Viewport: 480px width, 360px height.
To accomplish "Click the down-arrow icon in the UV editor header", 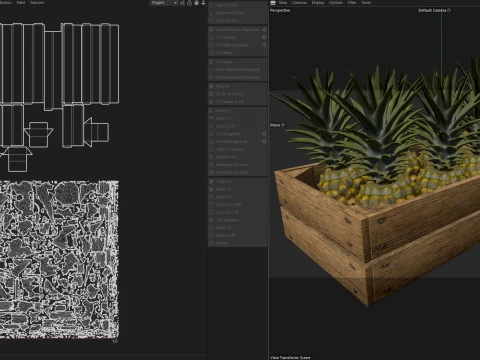I will pyautogui.click(x=203, y=3).
